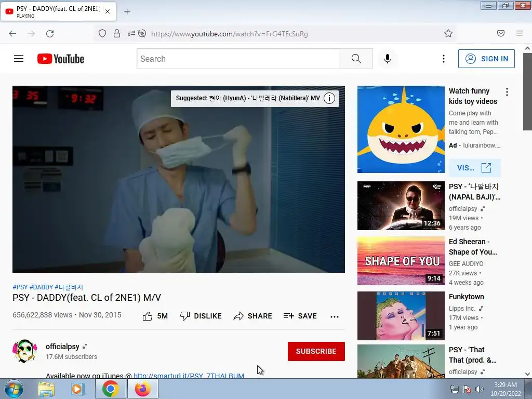Click the #나팔바지 hashtag

pos(69,287)
